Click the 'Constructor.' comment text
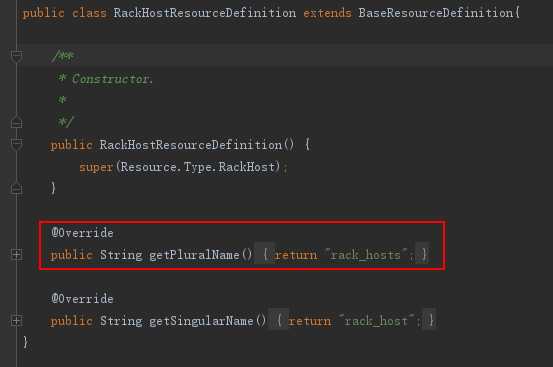553x367 pixels. (112, 79)
